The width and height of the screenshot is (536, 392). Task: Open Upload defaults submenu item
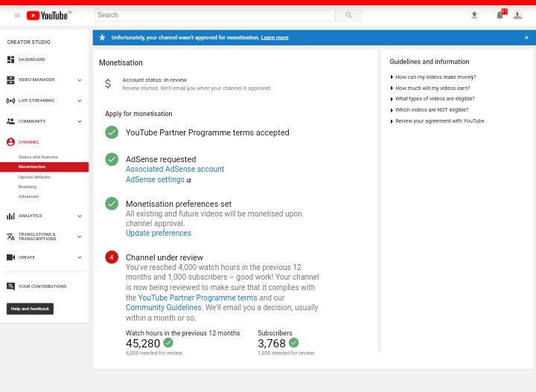coord(34,177)
